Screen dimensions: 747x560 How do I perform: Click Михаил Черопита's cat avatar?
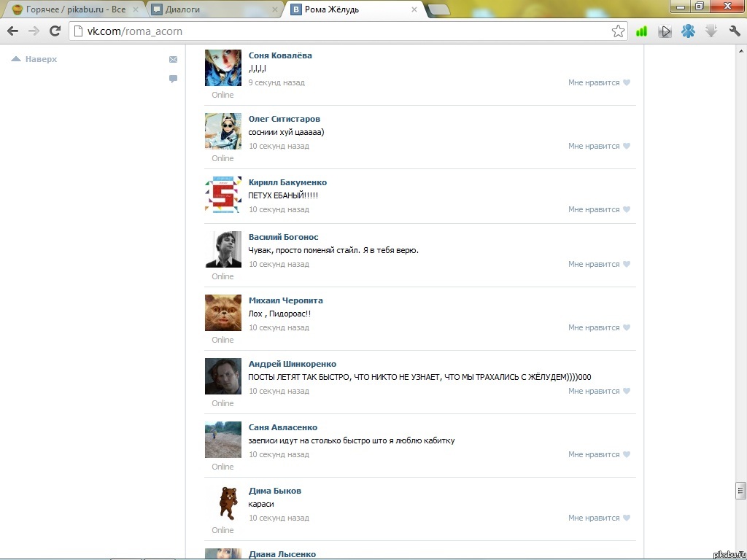click(222, 313)
